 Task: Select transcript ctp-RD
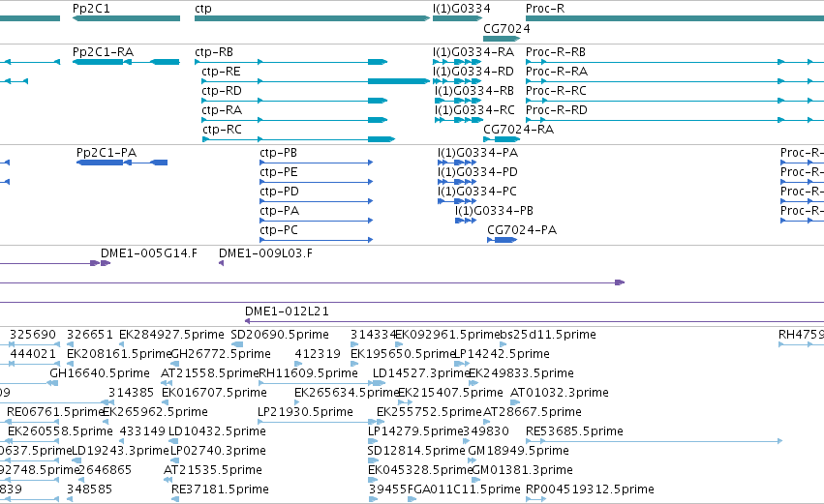tap(222, 91)
